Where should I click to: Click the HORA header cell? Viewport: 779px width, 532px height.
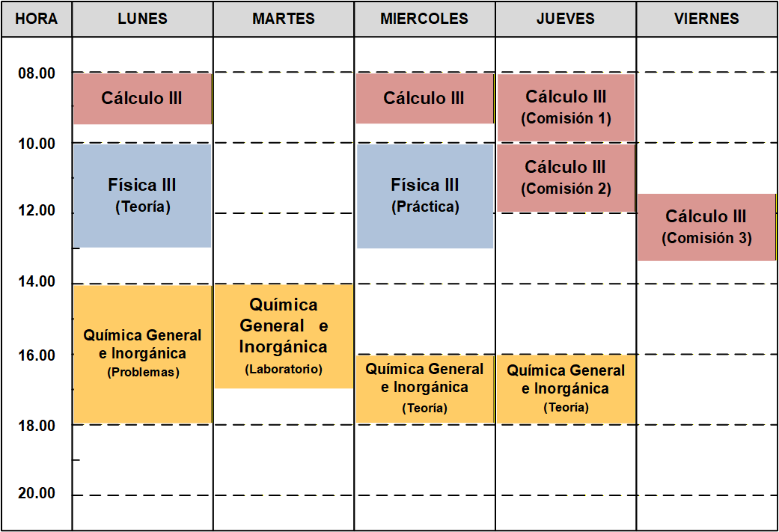tap(37, 19)
